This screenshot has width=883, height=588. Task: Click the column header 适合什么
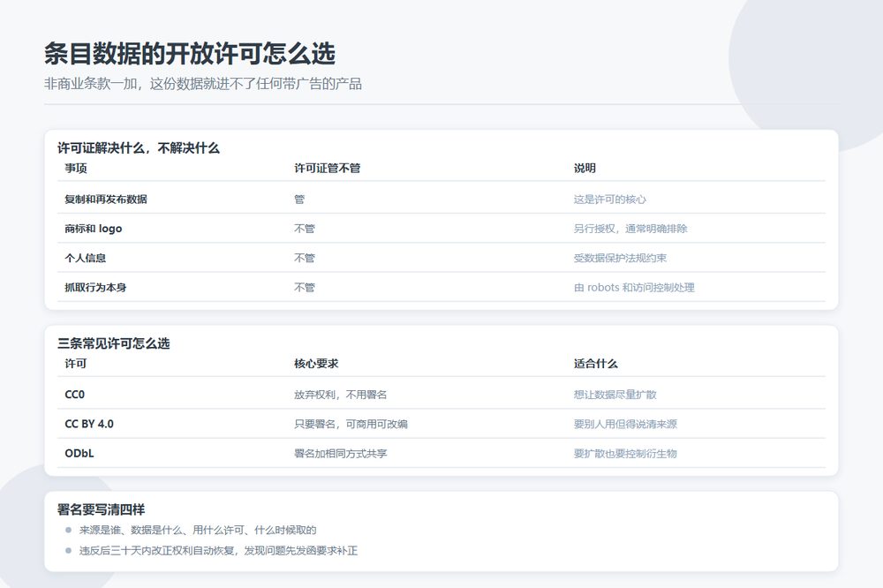(596, 363)
